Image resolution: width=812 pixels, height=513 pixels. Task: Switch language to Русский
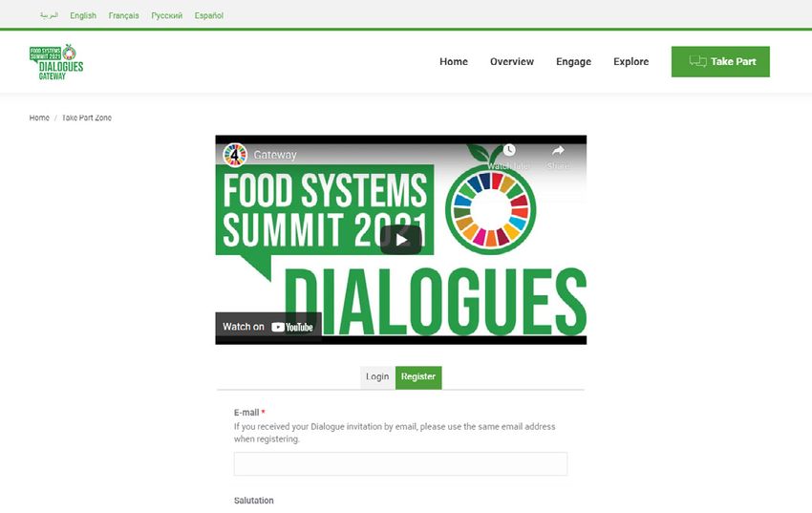tap(167, 15)
